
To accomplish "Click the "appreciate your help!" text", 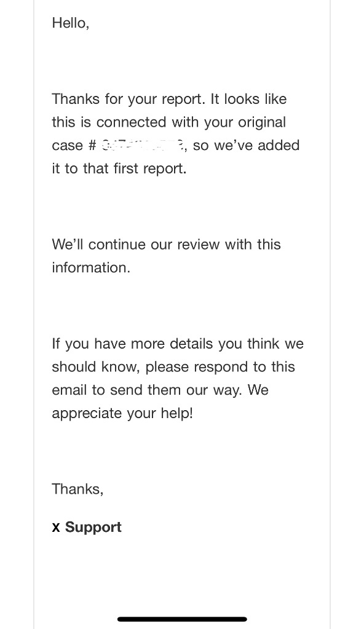I will click(122, 413).
